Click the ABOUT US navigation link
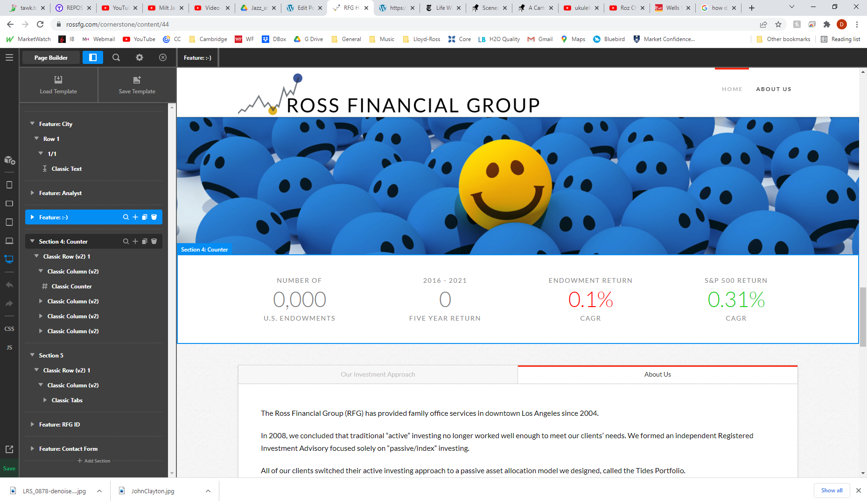This screenshot has height=504, width=867. [x=774, y=89]
